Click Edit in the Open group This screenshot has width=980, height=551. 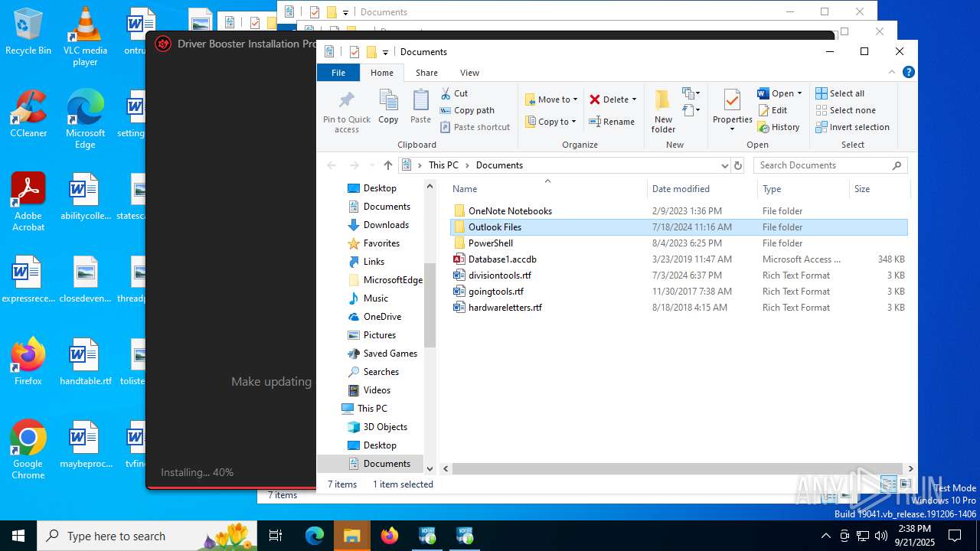coord(773,110)
